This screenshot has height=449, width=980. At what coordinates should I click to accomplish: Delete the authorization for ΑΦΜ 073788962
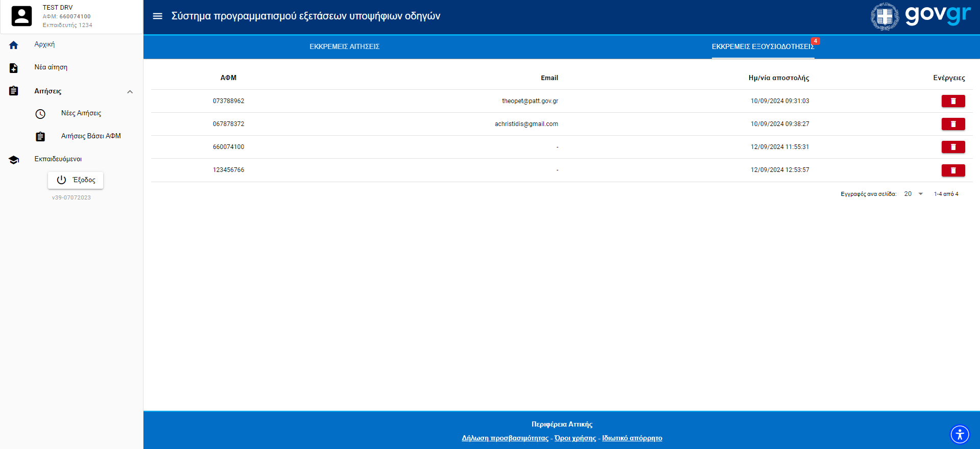coord(953,101)
